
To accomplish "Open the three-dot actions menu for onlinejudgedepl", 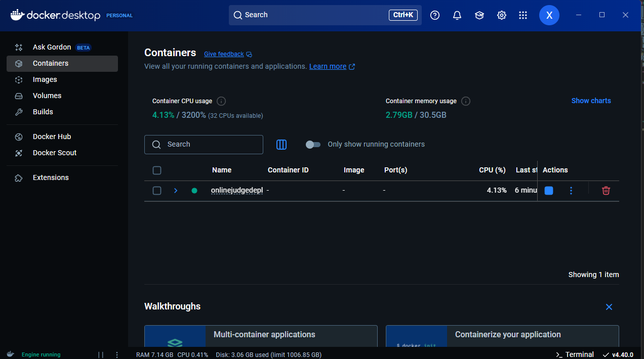I will (x=571, y=191).
